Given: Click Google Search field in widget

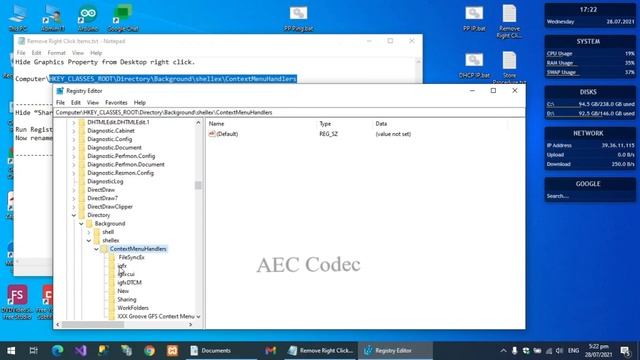Looking at the screenshot, I should [x=590, y=196].
